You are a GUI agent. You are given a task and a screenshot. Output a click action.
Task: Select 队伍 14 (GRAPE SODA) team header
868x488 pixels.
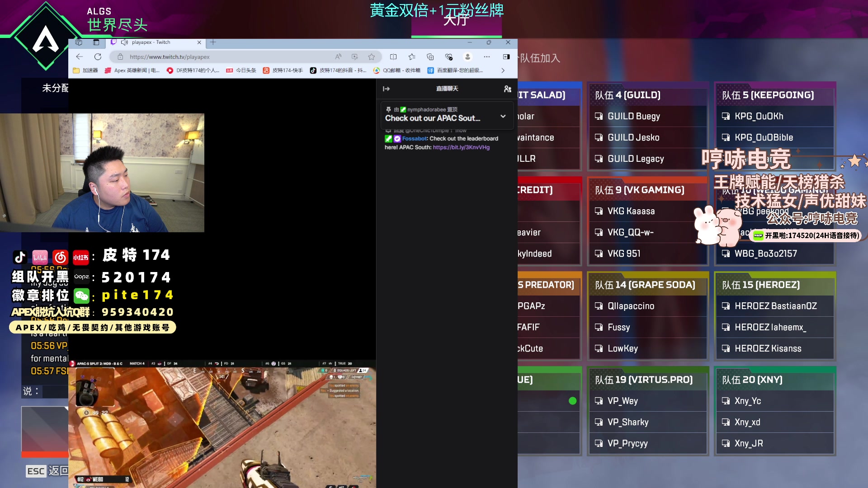point(648,285)
